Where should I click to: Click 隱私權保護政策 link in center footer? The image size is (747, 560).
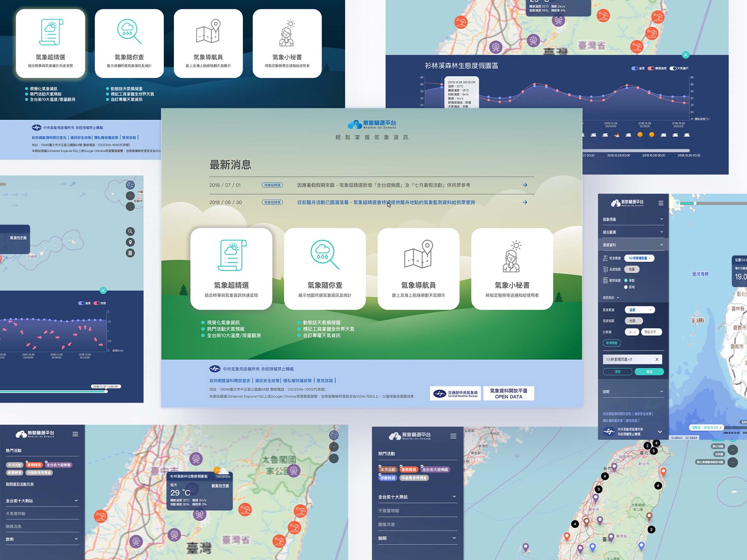(298, 381)
